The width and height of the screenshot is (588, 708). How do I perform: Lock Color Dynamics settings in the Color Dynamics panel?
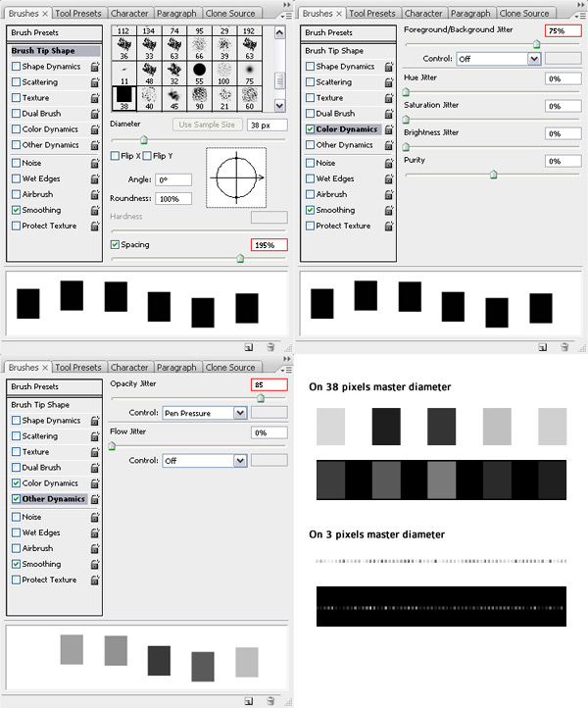coord(389,129)
